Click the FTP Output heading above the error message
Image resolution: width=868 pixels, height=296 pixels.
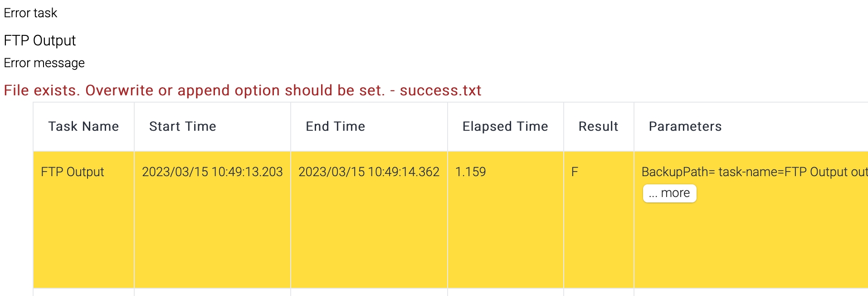40,41
